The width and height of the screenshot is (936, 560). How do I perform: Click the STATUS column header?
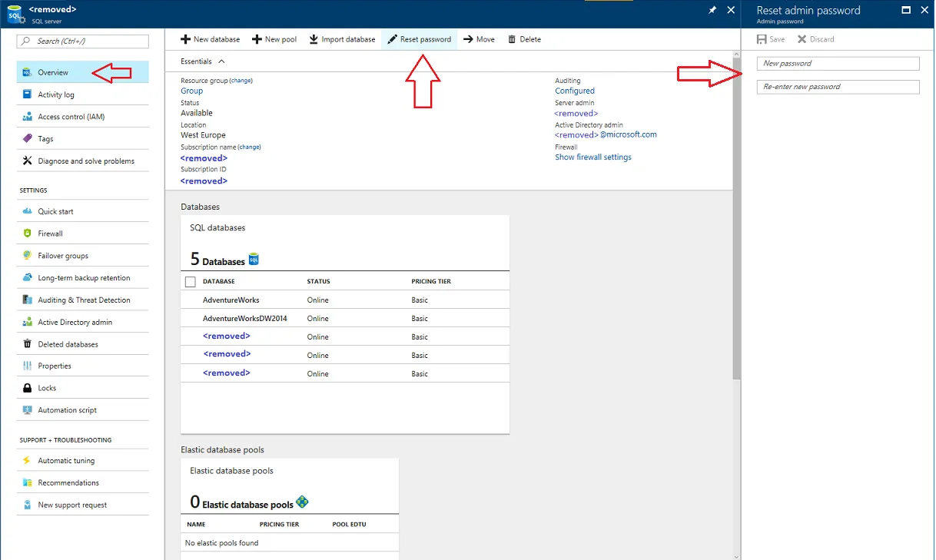(x=319, y=281)
